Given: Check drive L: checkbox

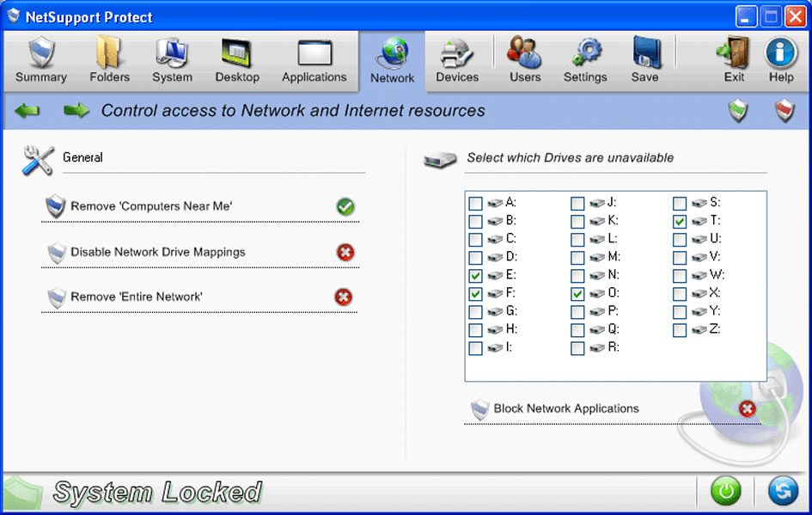Looking at the screenshot, I should click(577, 239).
